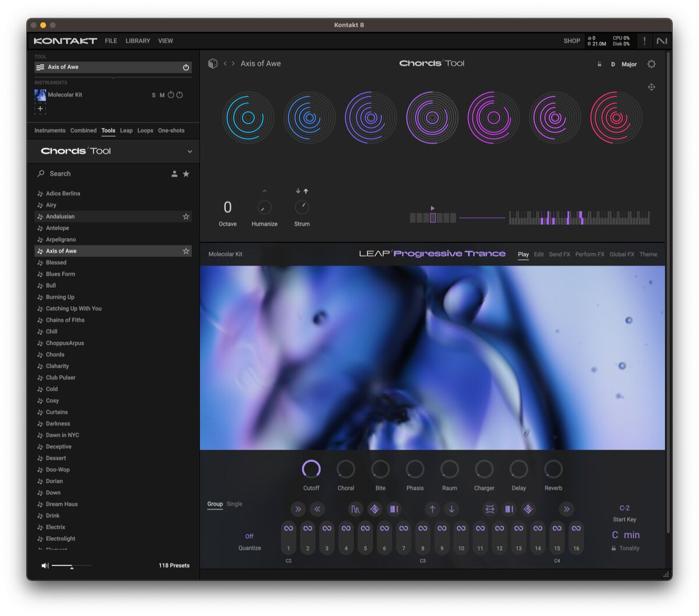
Task: Click the plus icon to add instrument
Action: click(x=40, y=109)
